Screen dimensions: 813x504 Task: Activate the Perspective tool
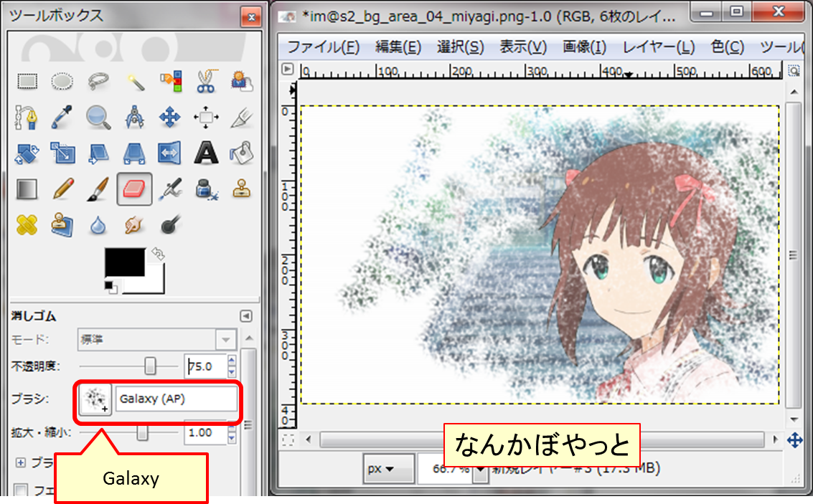click(x=134, y=153)
